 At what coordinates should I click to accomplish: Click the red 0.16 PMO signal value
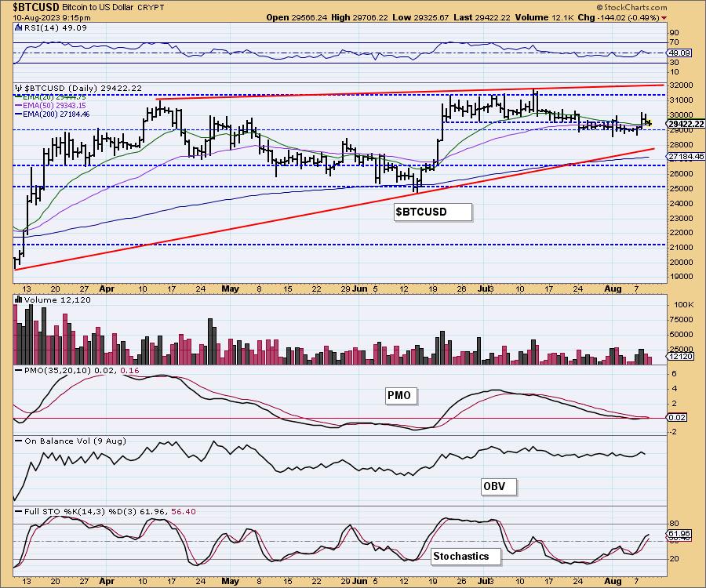coord(130,370)
